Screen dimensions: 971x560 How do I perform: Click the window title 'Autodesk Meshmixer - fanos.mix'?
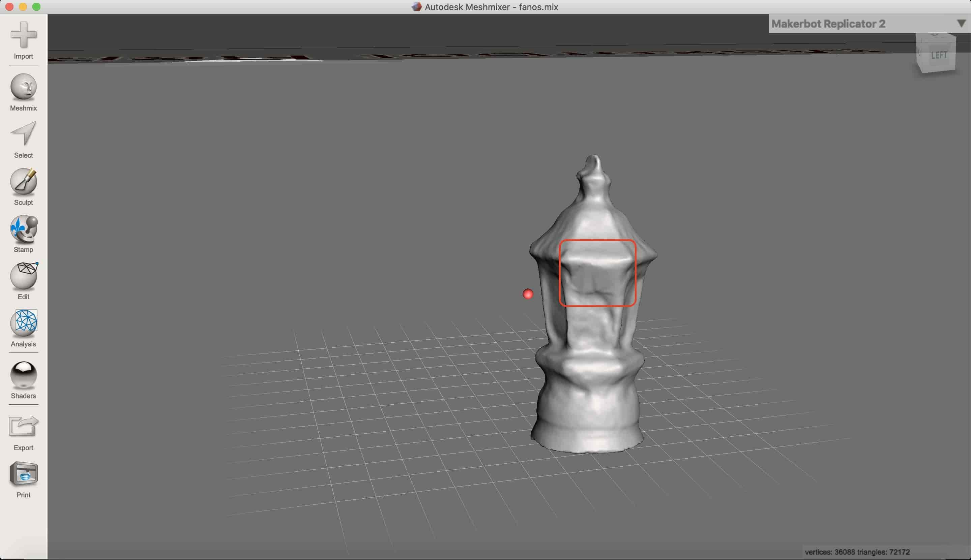(x=491, y=7)
